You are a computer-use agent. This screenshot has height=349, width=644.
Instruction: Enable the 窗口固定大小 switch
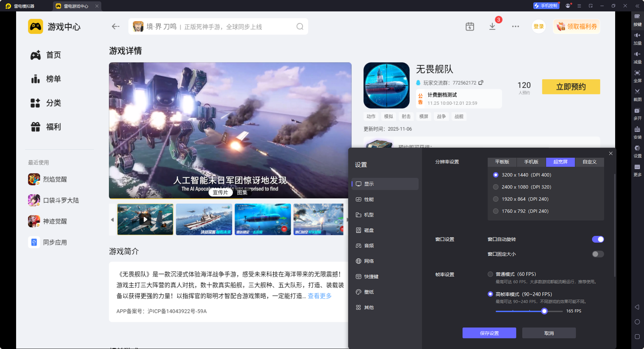coord(597,254)
